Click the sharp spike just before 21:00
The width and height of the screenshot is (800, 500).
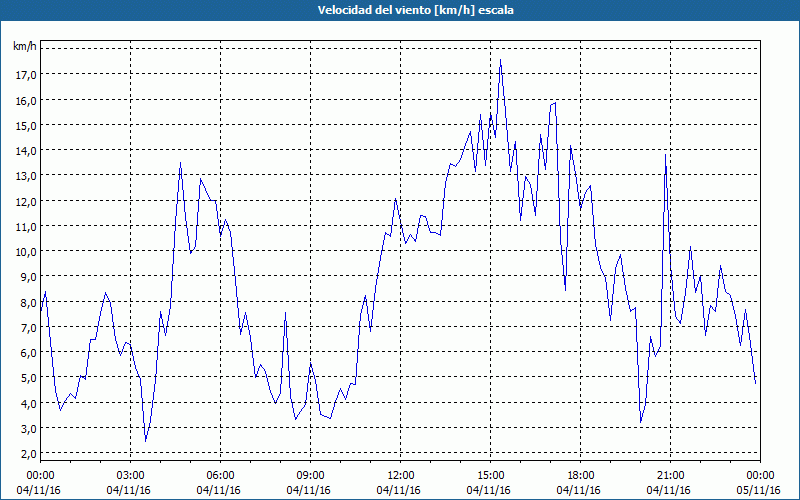pyautogui.click(x=665, y=154)
